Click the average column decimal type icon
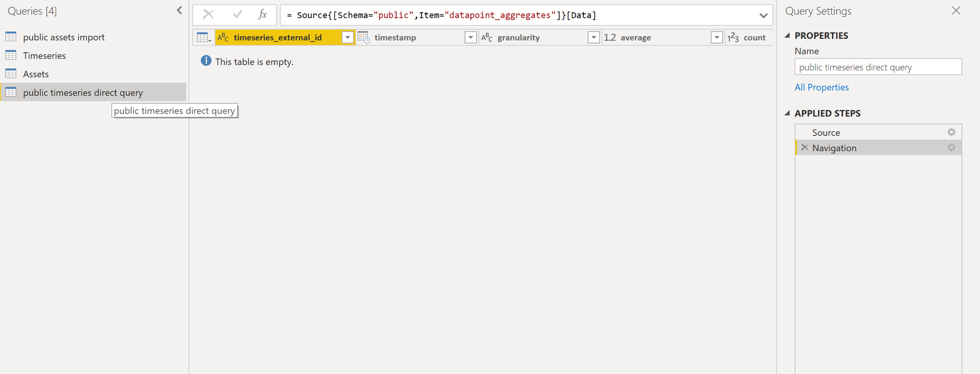980x374 pixels. coord(610,37)
